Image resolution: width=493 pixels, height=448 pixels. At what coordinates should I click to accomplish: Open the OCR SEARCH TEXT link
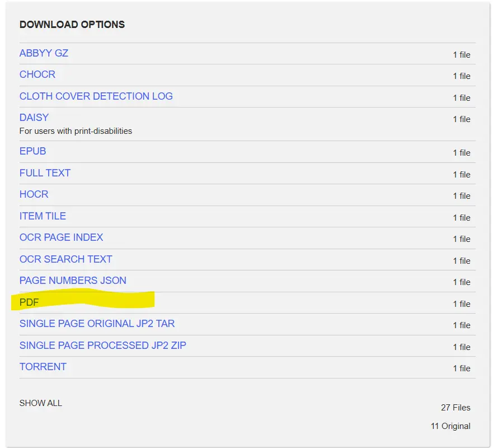[65, 259]
